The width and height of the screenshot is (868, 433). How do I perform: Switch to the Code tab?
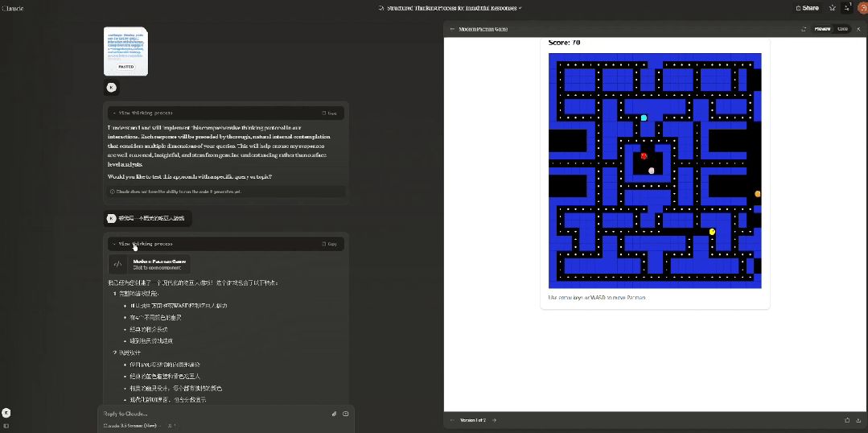coord(842,29)
